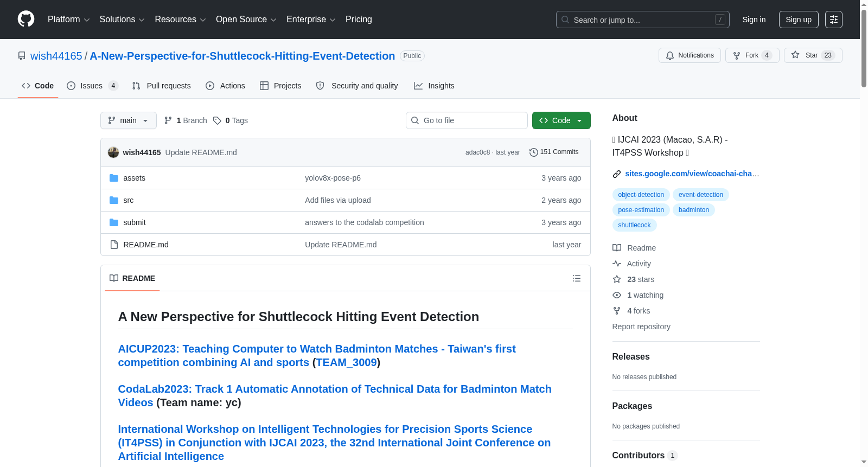Click the Notifications button
The height and width of the screenshot is (467, 868).
(x=690, y=55)
